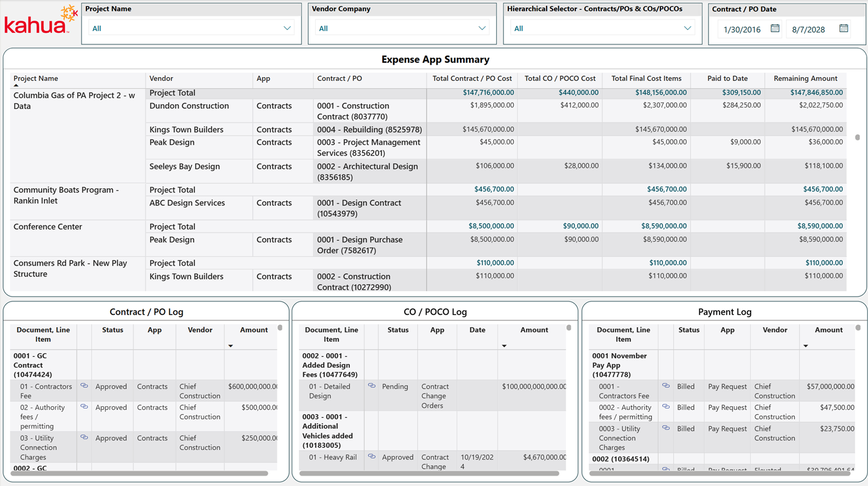Open the start date calendar picker icon

click(x=775, y=29)
